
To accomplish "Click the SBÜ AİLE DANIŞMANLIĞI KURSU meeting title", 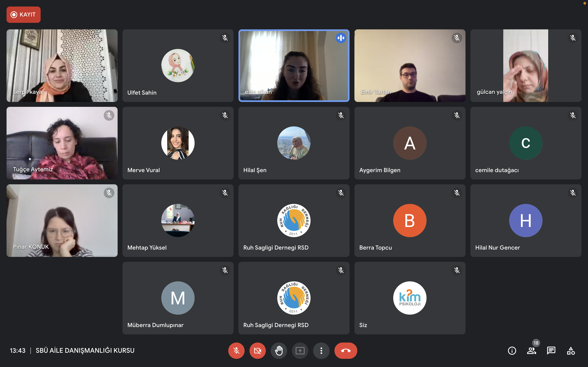I will point(85,350).
